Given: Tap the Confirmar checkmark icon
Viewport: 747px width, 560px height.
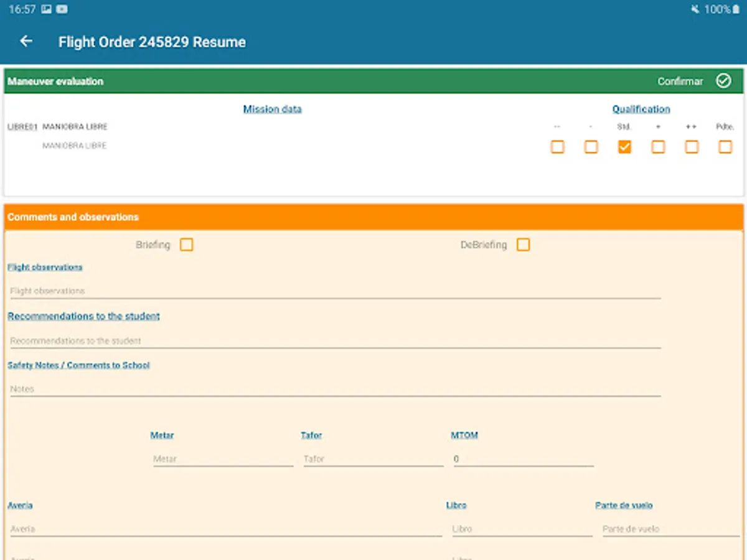Looking at the screenshot, I should (x=723, y=81).
